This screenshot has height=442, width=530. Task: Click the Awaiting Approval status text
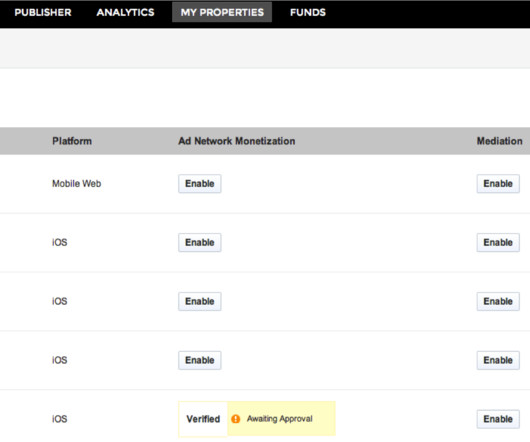point(280,419)
